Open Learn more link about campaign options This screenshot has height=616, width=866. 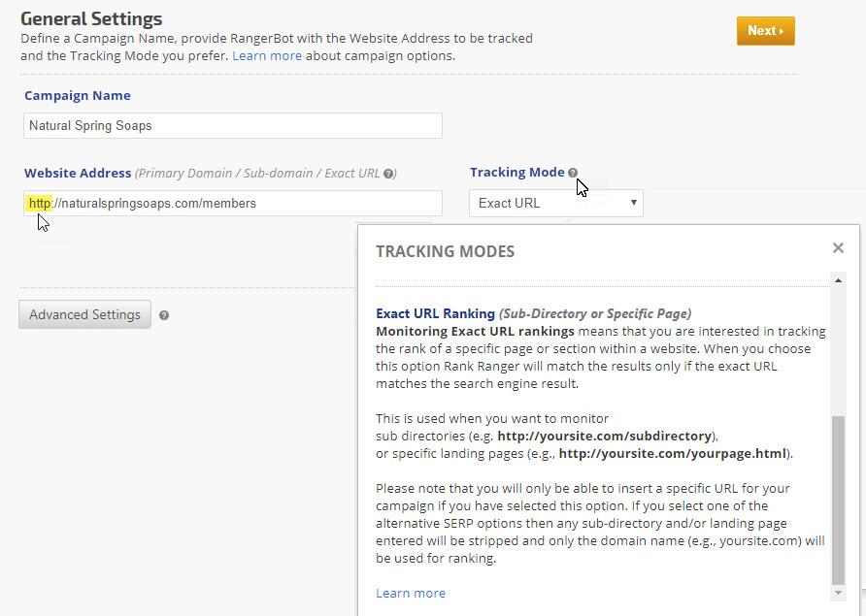pyautogui.click(x=266, y=56)
